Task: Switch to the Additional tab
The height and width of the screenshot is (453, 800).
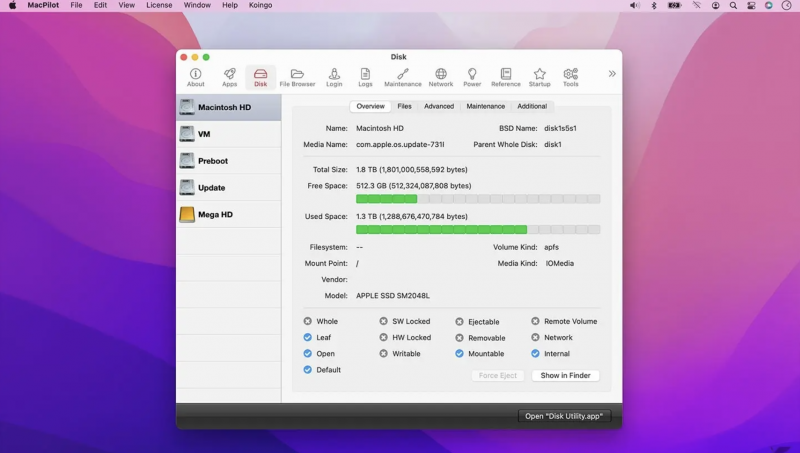Action: (x=532, y=106)
